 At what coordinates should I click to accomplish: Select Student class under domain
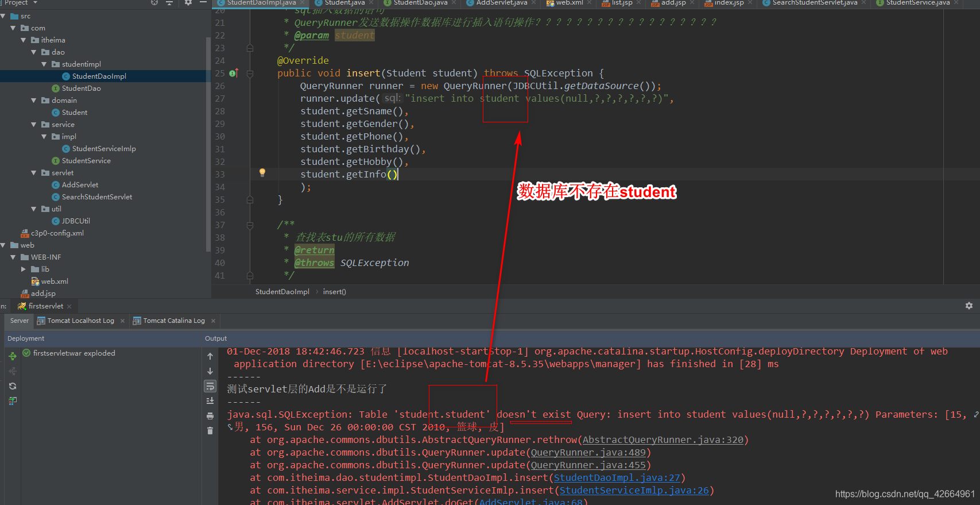pyautogui.click(x=75, y=113)
